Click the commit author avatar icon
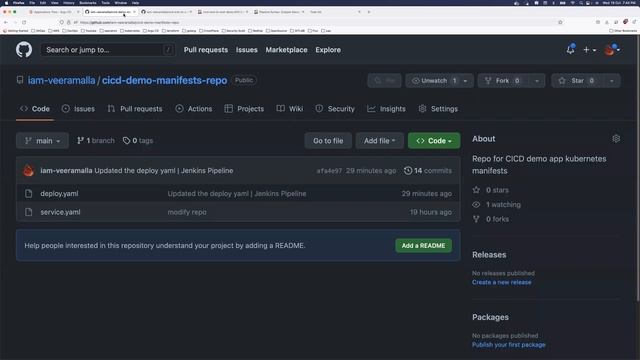This screenshot has height=360, width=640. (29, 171)
